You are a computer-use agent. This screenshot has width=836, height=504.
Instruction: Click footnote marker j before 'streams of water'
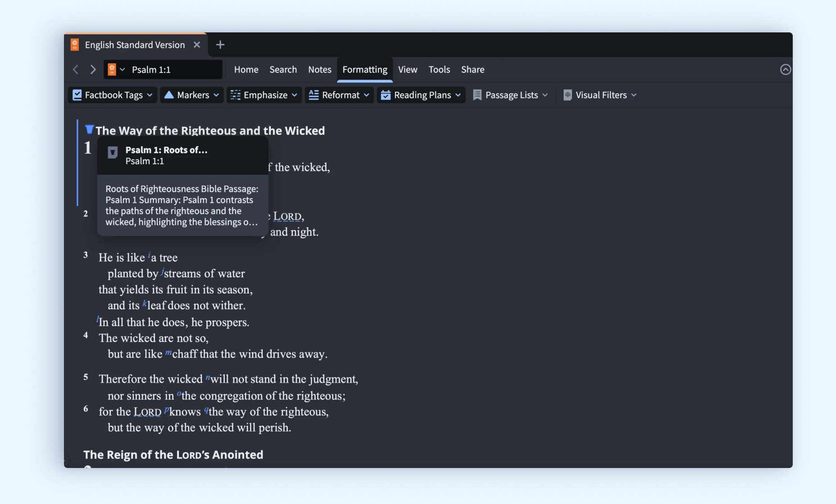(x=162, y=272)
